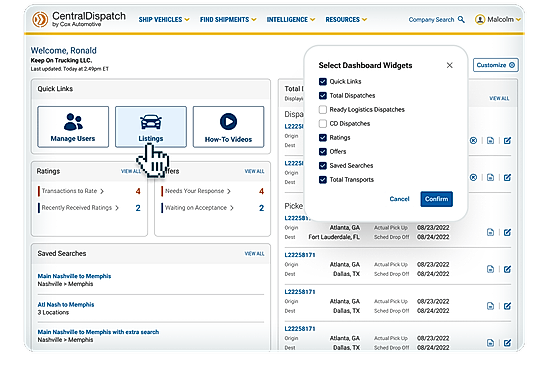Open saved search Main Nashville to Memphis
Screen dimensions: 548x368
pos(74,276)
